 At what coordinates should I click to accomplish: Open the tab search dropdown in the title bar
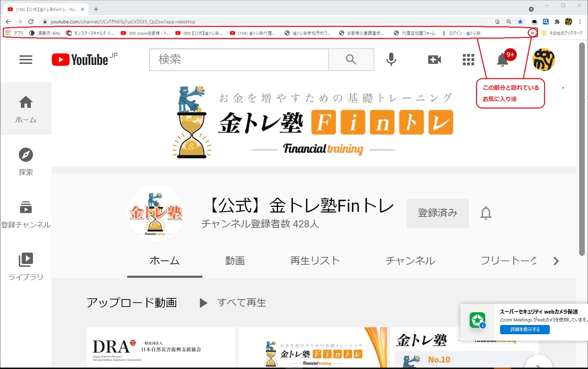(x=531, y=9)
